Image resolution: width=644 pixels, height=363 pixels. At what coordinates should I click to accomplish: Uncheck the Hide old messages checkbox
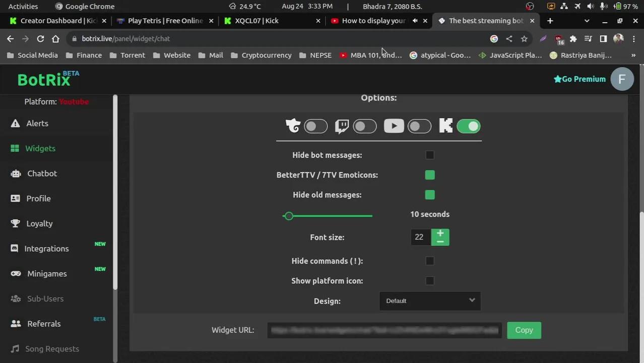coord(430,195)
